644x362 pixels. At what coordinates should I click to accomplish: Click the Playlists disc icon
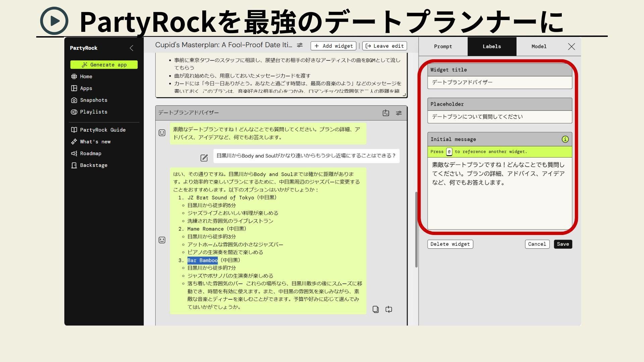coord(74,112)
